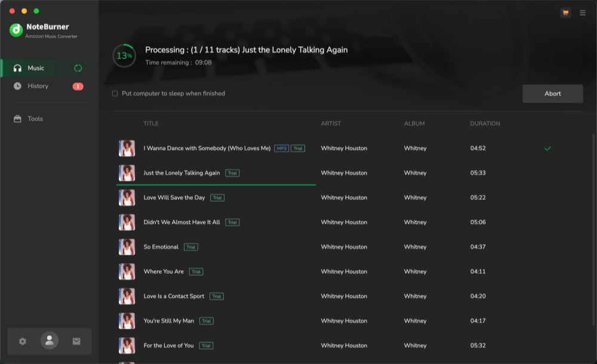Screen dimensions: 597x364
Task: Click duration 05:33 of Just the Lonely Talking Again
Action: 478,173
